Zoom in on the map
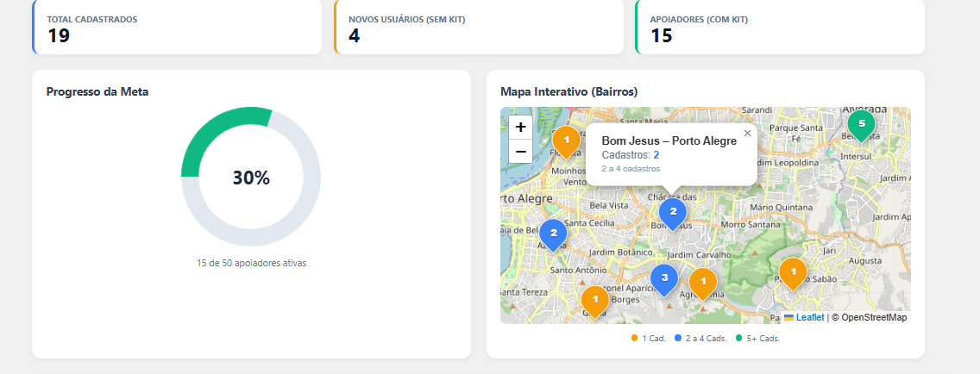This screenshot has height=374, width=980. point(521,128)
